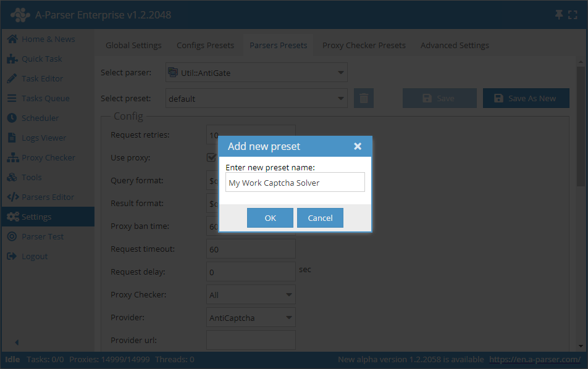Click the pin icon in the header
Viewport: 588px width, 369px height.
tap(560, 15)
